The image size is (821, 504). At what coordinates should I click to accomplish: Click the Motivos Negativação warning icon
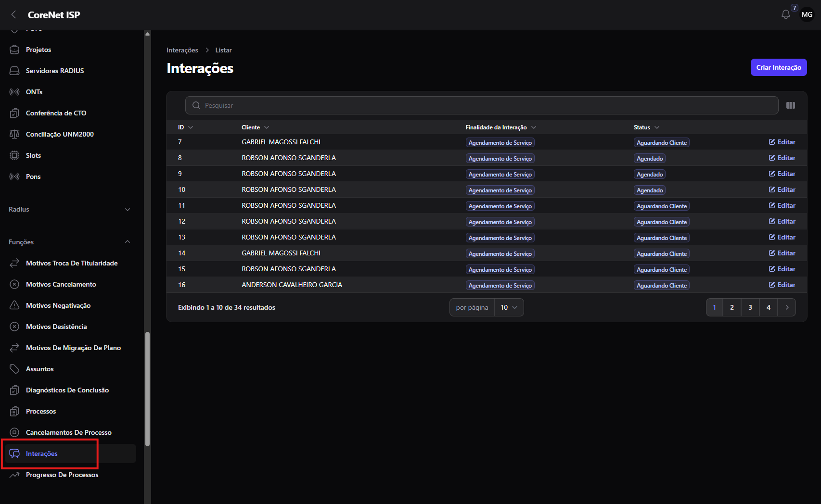tap(14, 305)
